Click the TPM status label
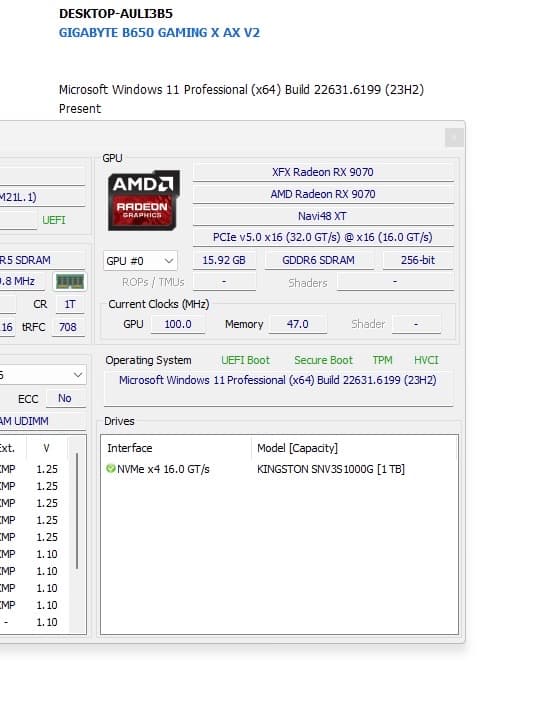 click(x=382, y=360)
